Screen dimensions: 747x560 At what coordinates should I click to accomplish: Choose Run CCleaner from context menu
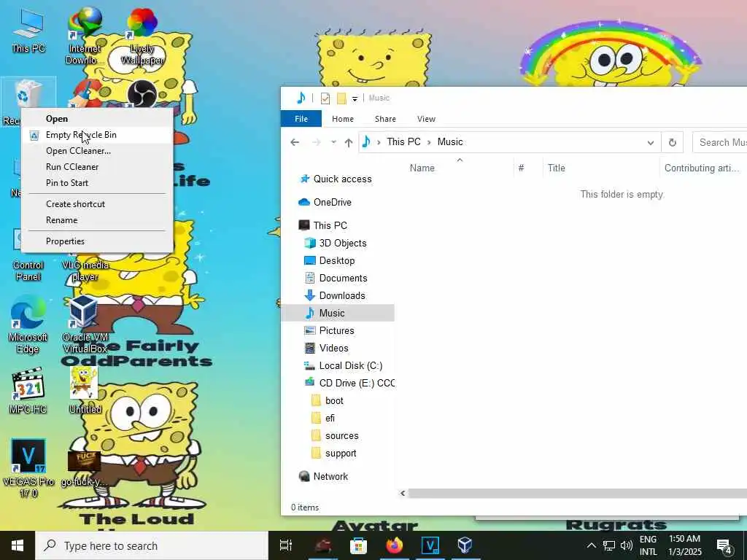coord(97,167)
